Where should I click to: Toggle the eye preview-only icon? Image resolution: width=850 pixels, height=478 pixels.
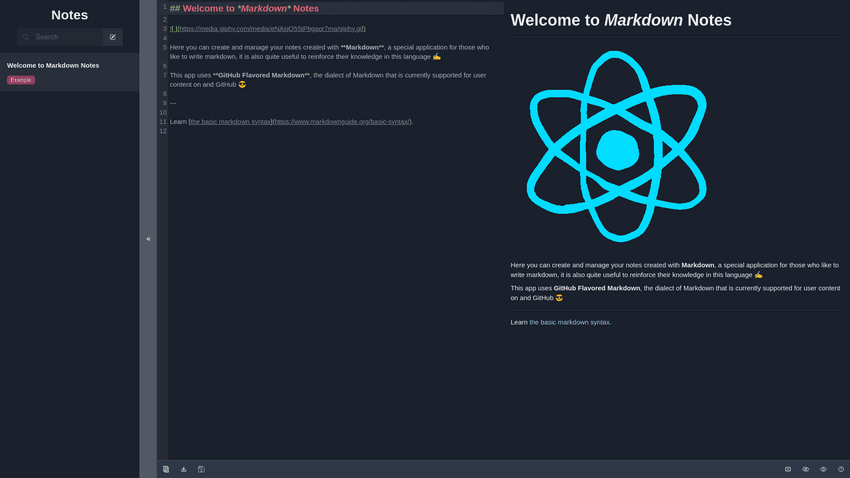[x=823, y=469]
